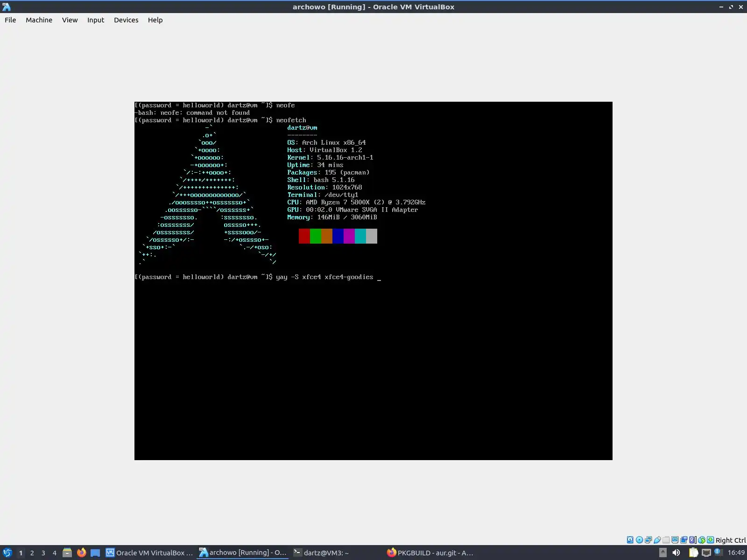Click the cyan neofetch color block
The width and height of the screenshot is (747, 560).
360,236
